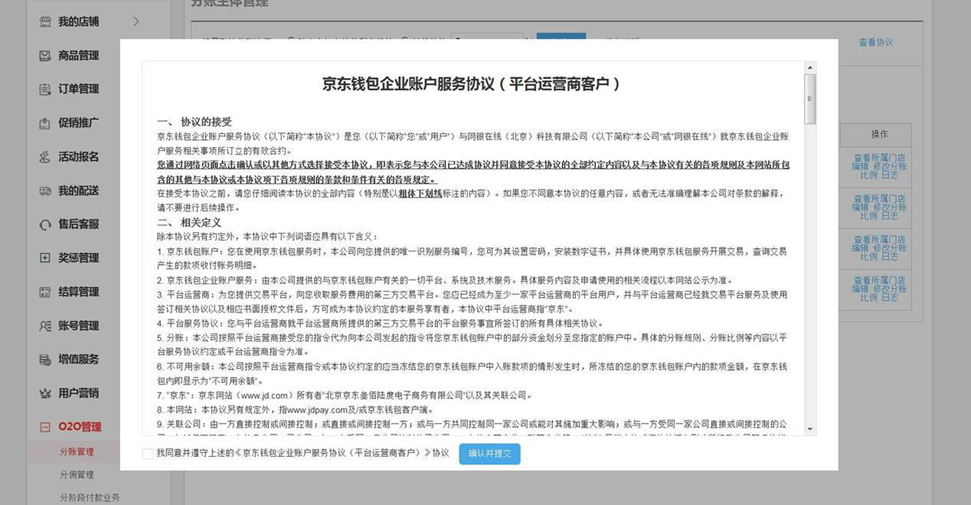Open the 促销推广 menu label

click(79, 123)
